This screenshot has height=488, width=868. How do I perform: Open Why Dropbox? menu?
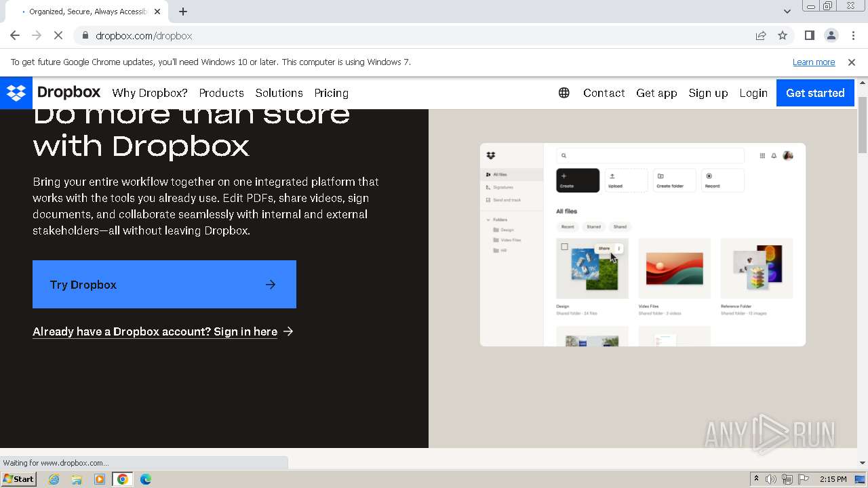click(150, 93)
